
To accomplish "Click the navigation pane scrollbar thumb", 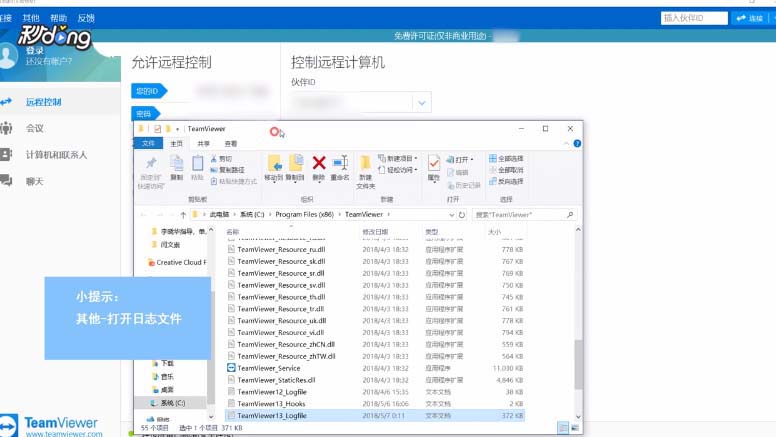I will coord(211,346).
